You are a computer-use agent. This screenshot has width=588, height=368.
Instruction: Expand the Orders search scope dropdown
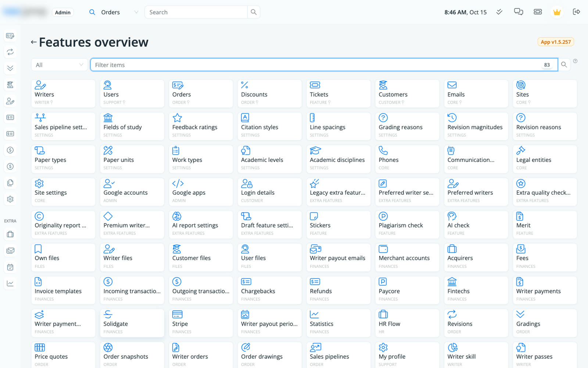[114, 12]
